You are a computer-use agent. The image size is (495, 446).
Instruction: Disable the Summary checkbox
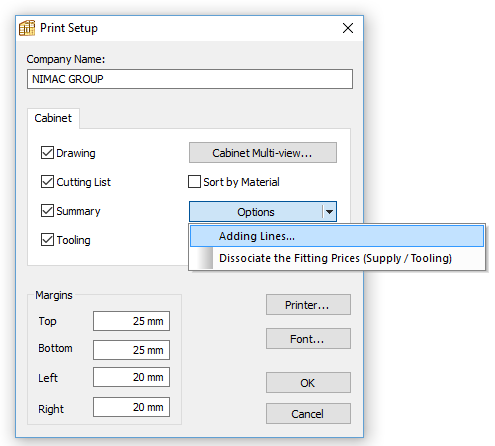pyautogui.click(x=47, y=211)
